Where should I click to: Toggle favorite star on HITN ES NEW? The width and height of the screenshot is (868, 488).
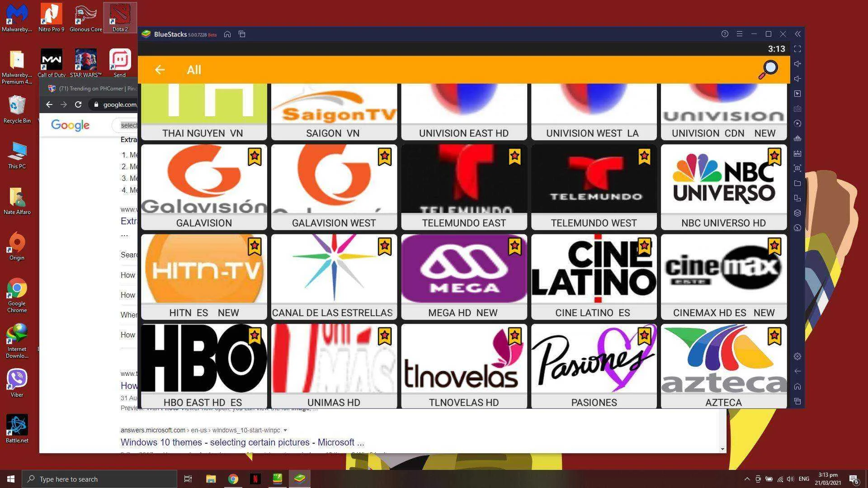(255, 246)
